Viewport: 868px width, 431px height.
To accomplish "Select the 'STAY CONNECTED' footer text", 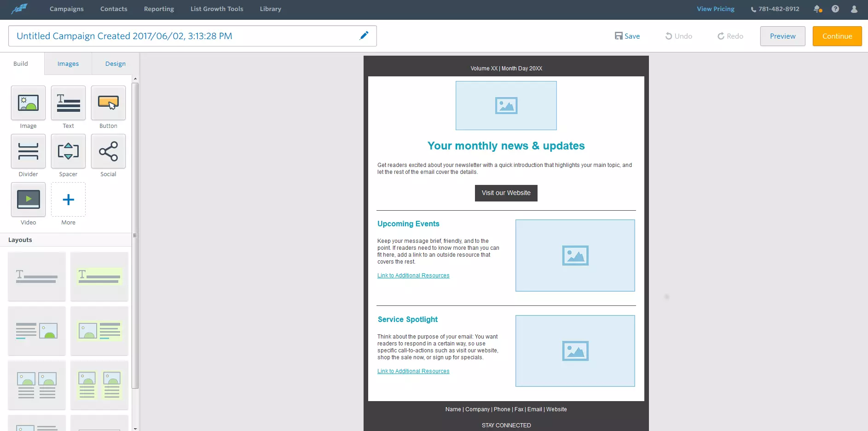I will point(506,425).
